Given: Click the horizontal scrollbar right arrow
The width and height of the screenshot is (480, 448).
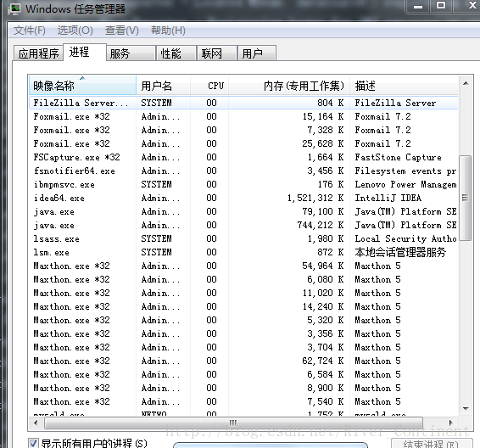Looking at the screenshot, I should (x=450, y=423).
